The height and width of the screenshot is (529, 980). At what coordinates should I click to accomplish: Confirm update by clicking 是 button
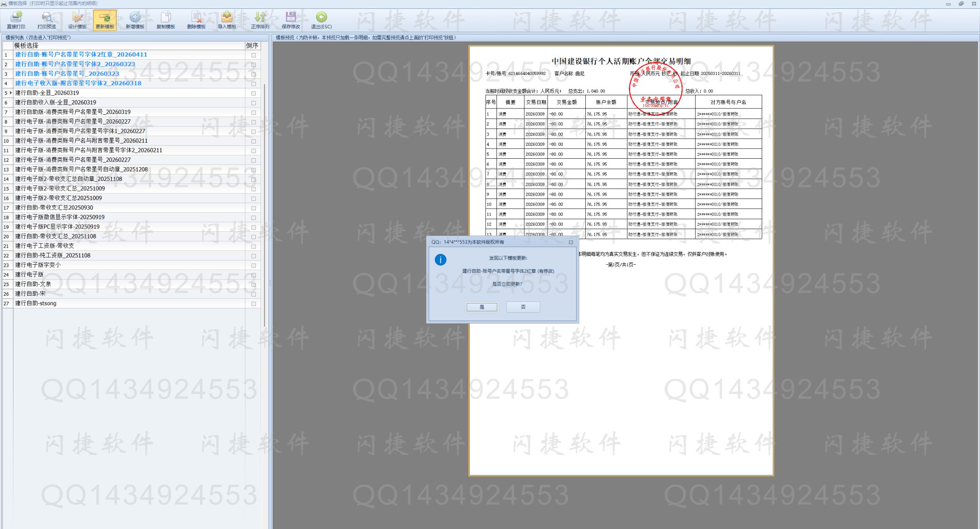click(x=481, y=307)
